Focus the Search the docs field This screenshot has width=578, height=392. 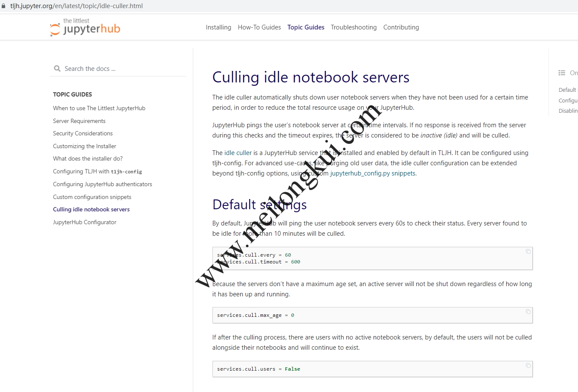tap(118, 69)
